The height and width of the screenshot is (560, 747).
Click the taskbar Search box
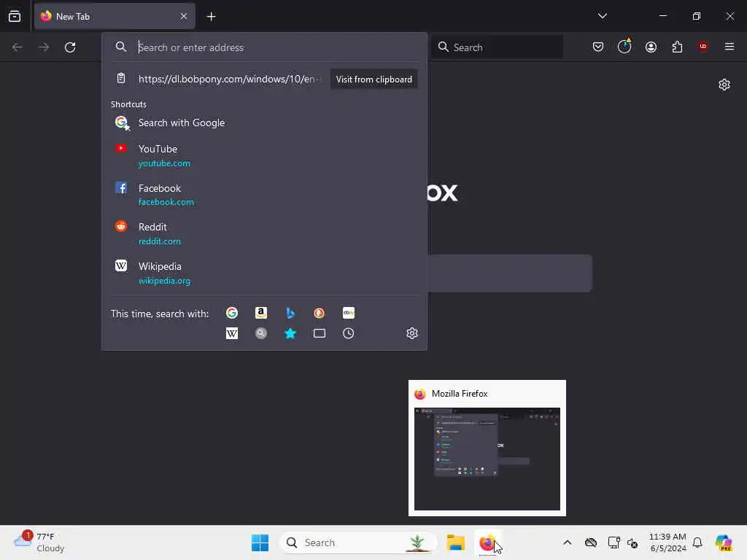357,542
